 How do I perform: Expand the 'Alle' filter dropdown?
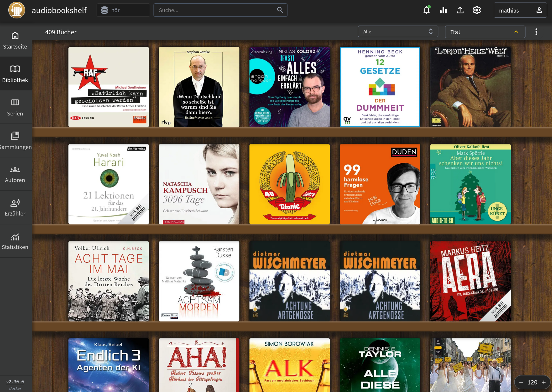398,32
